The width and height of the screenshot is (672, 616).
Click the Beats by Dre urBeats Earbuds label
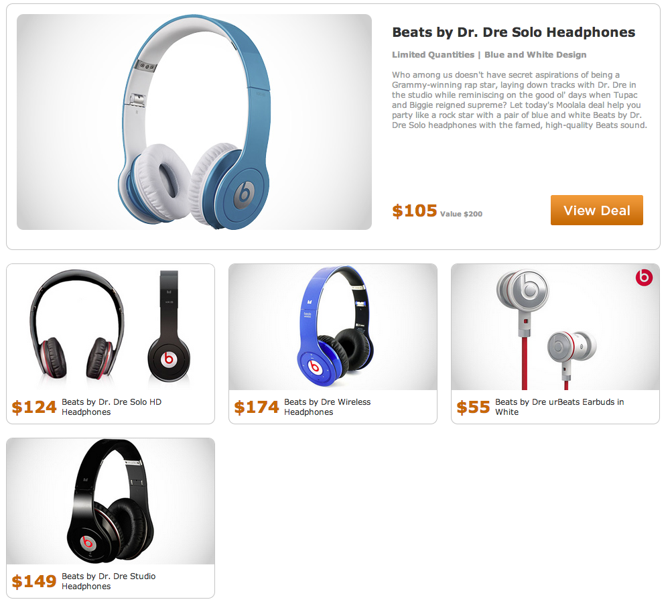[x=559, y=407]
